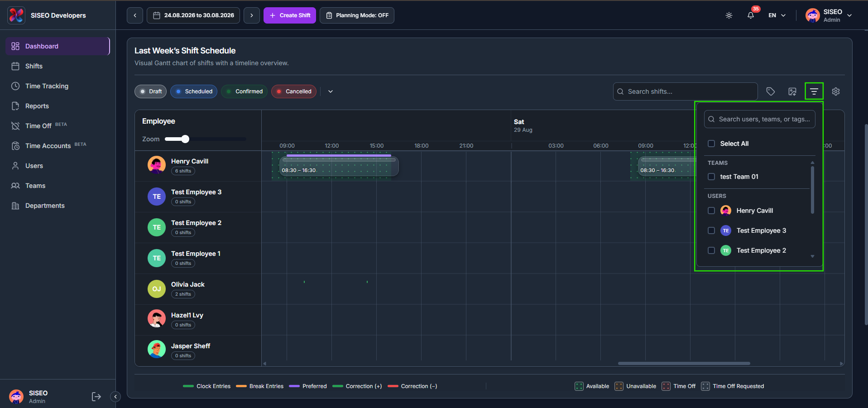Click the Zoom slider handle
Image resolution: width=868 pixels, height=408 pixels.
185,139
